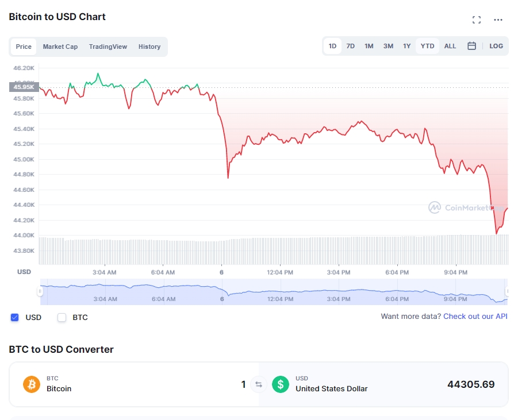Viewport: 514px width, 420px height.
Task: Click the orange Bitcoin logo icon
Action: (32, 384)
